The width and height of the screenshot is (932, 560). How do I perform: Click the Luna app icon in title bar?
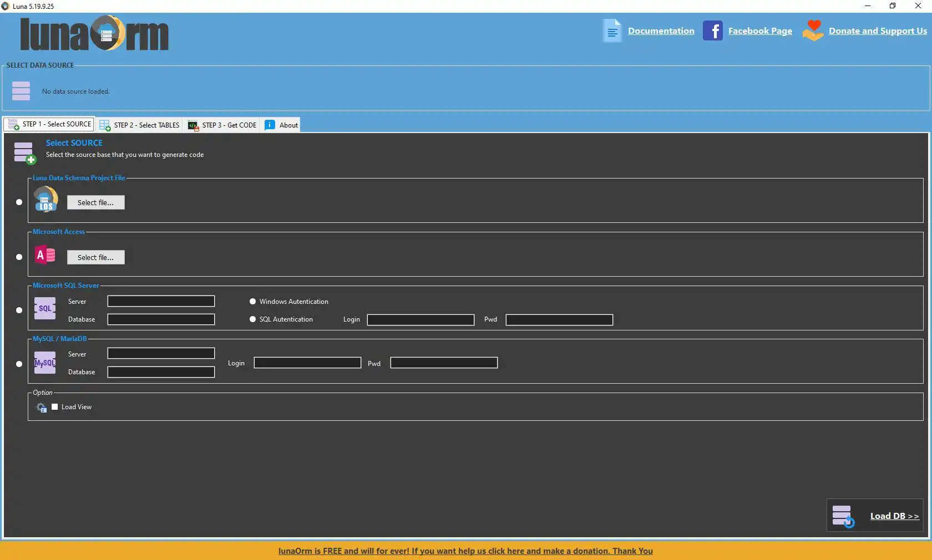click(6, 6)
